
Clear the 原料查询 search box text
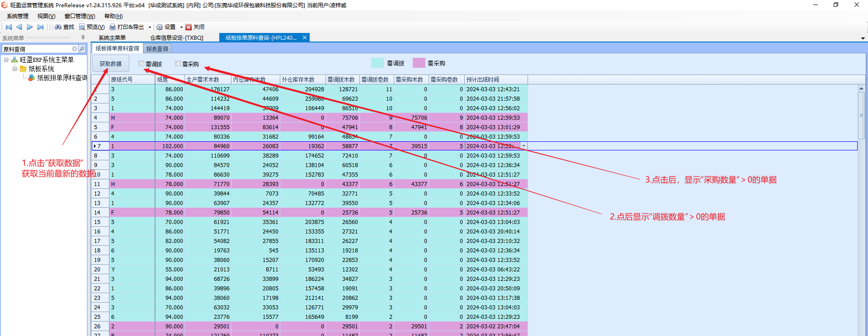75,49
